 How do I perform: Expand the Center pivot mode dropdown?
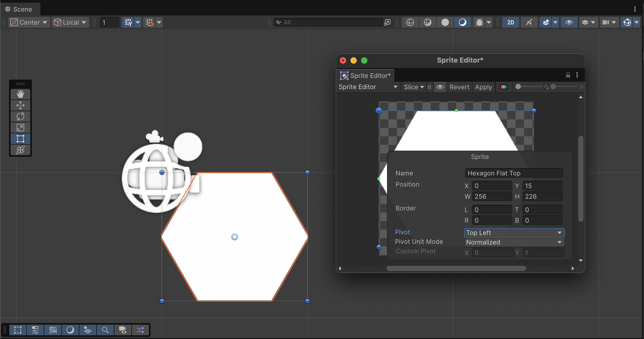[29, 22]
